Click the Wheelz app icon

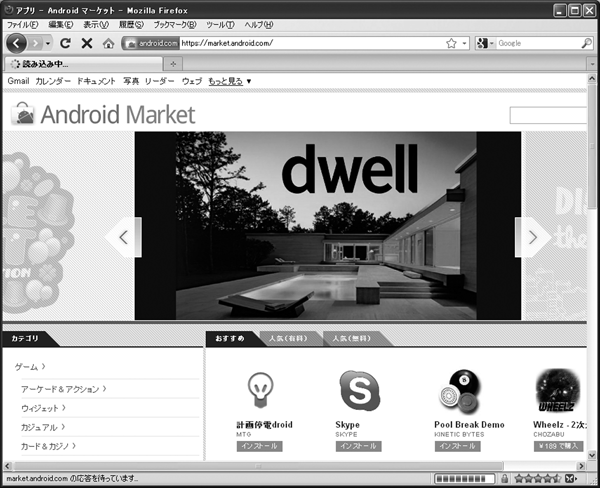pos(558,390)
